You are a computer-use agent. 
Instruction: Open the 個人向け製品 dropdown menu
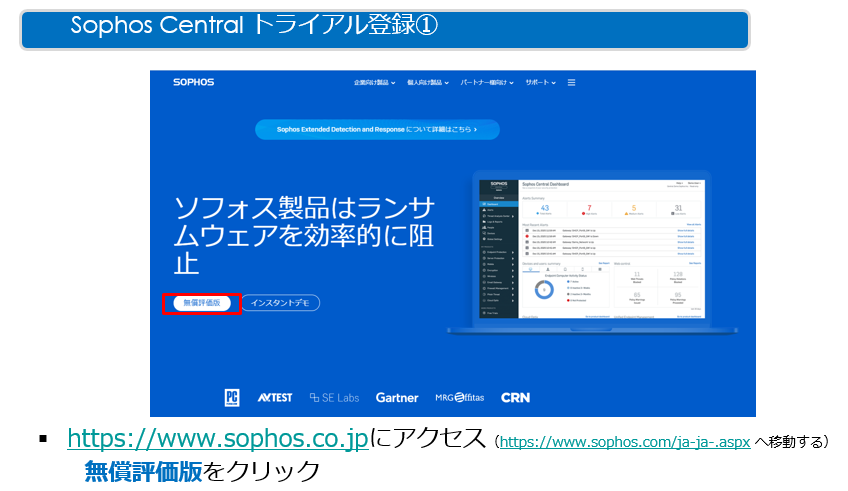(428, 83)
